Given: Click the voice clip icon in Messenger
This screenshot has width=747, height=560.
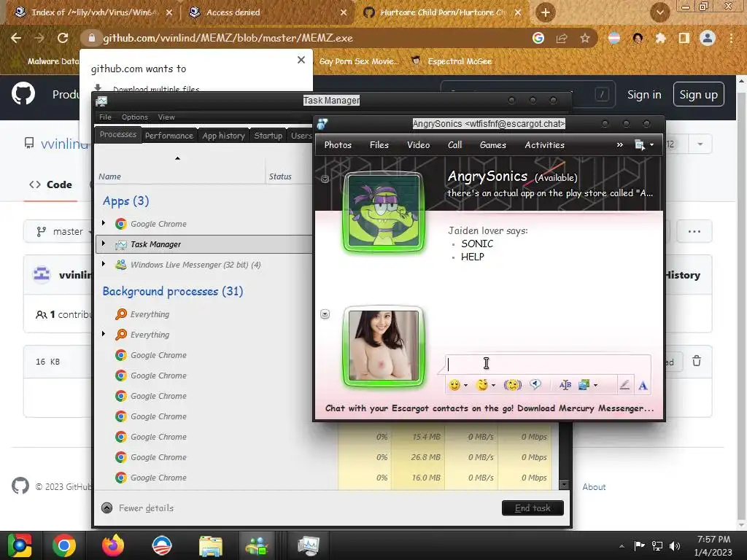Looking at the screenshot, I should pyautogui.click(x=535, y=384).
